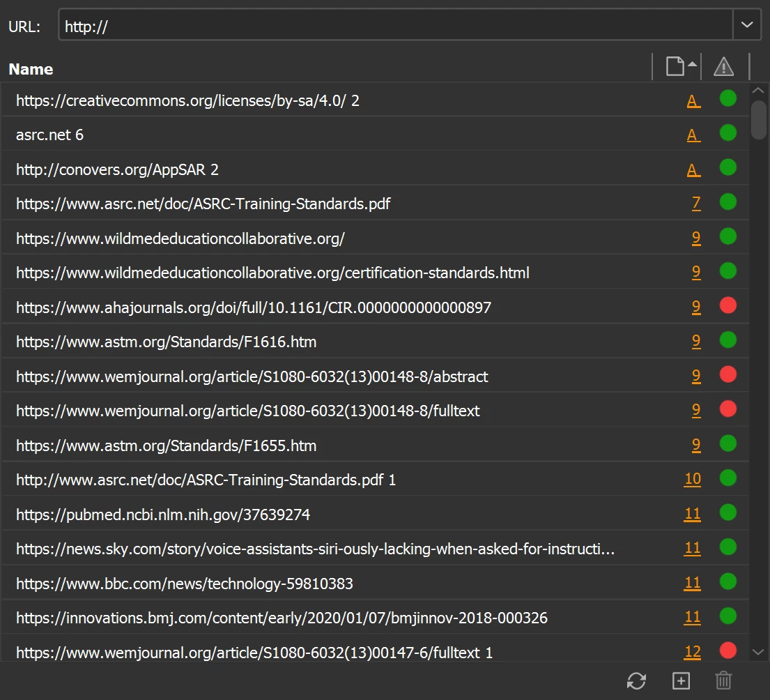The image size is (770, 700).
Task: Click red status dot for wemjournal abstract row
Action: 727,374
